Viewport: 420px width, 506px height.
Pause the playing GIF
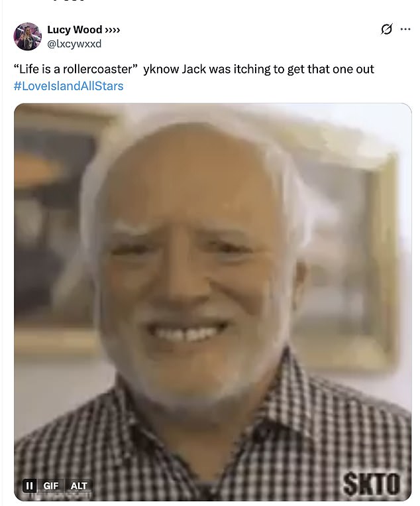pos(29,485)
